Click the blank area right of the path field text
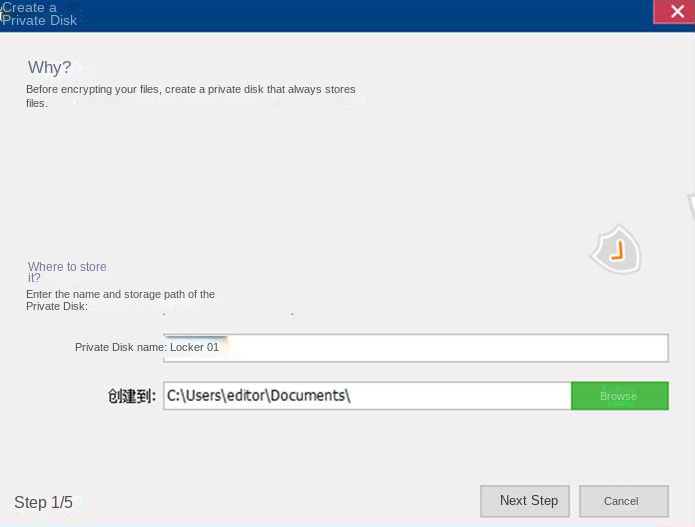695x527 pixels. click(460, 395)
